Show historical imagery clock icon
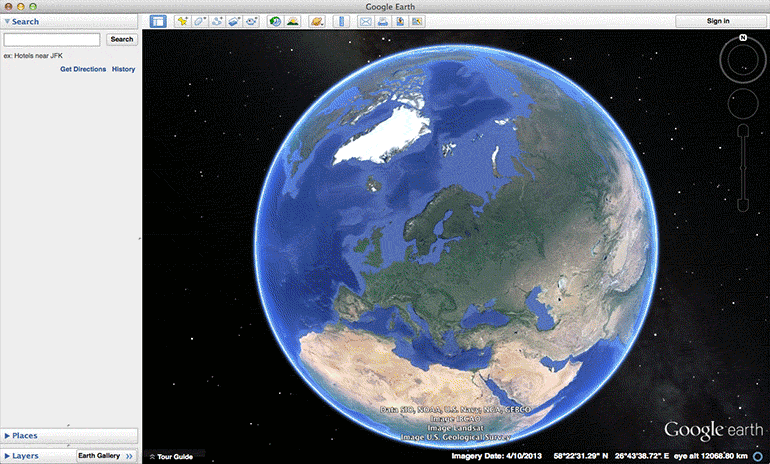 [275, 21]
